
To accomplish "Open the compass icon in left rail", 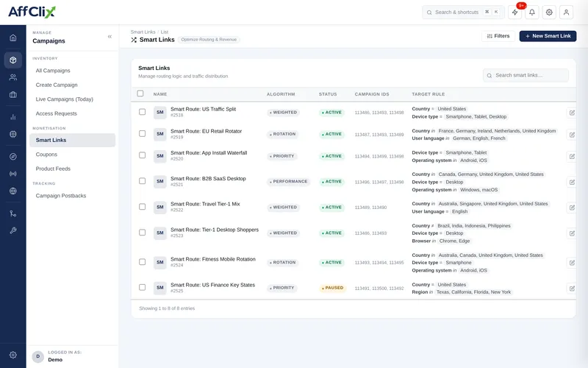I will 13,157.
